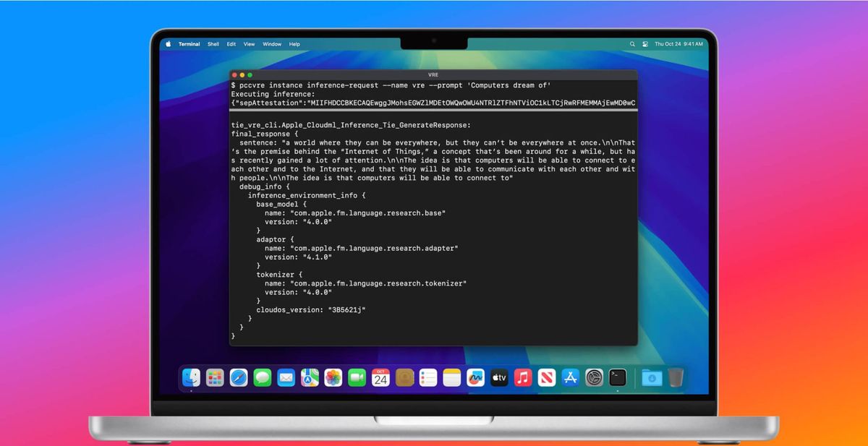Click the version "4.1.0" line
This screenshot has width=868, height=446.
click(x=299, y=257)
